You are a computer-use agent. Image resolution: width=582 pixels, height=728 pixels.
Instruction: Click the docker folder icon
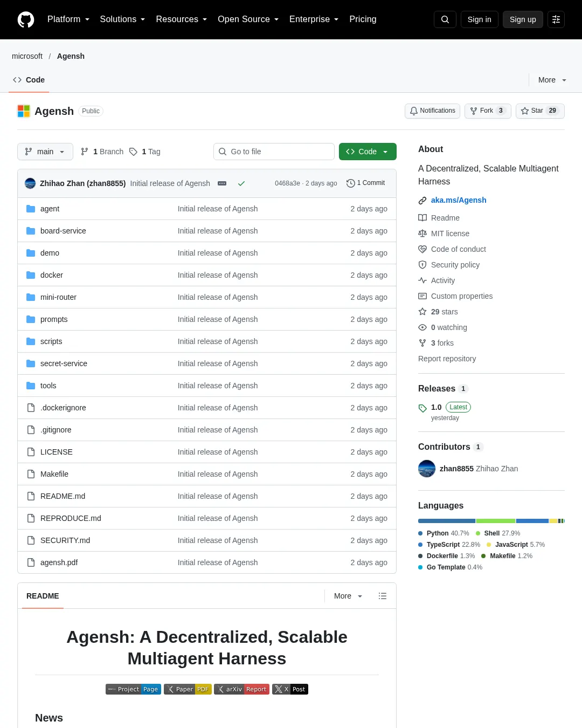click(x=31, y=275)
